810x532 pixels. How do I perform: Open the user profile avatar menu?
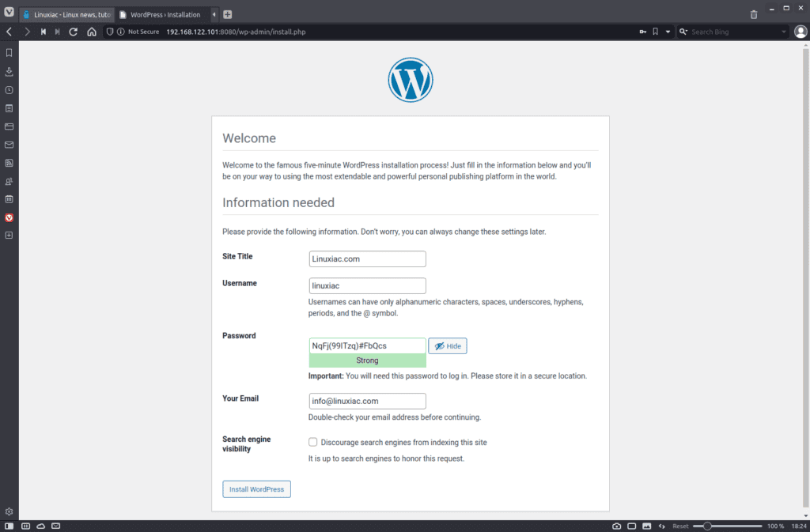coord(801,32)
